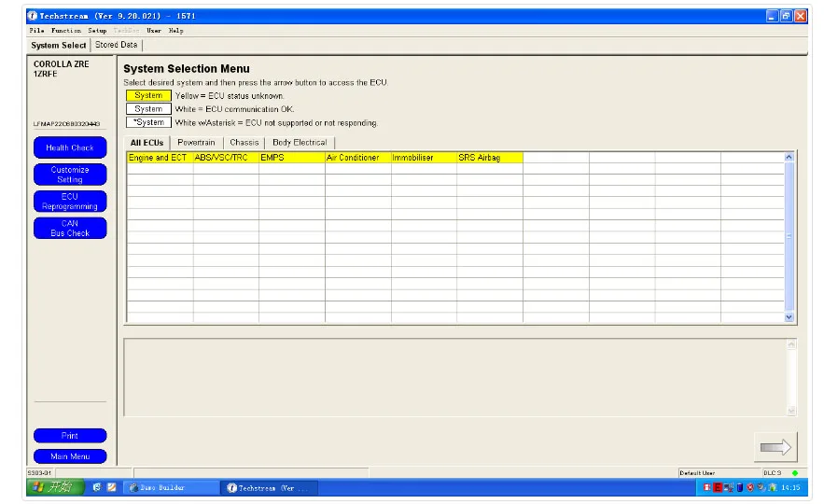
Task: Click the DLC 3 status entry
Action: coord(773,473)
